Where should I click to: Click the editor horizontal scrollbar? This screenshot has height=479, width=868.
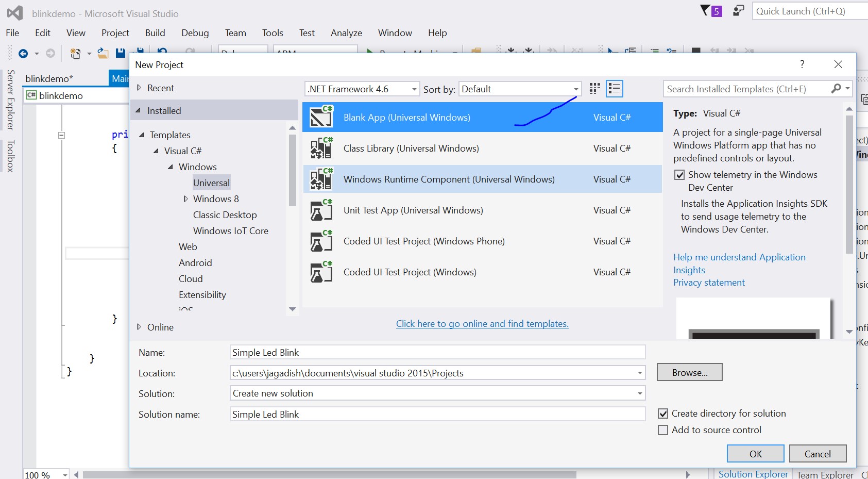[x=330, y=474]
